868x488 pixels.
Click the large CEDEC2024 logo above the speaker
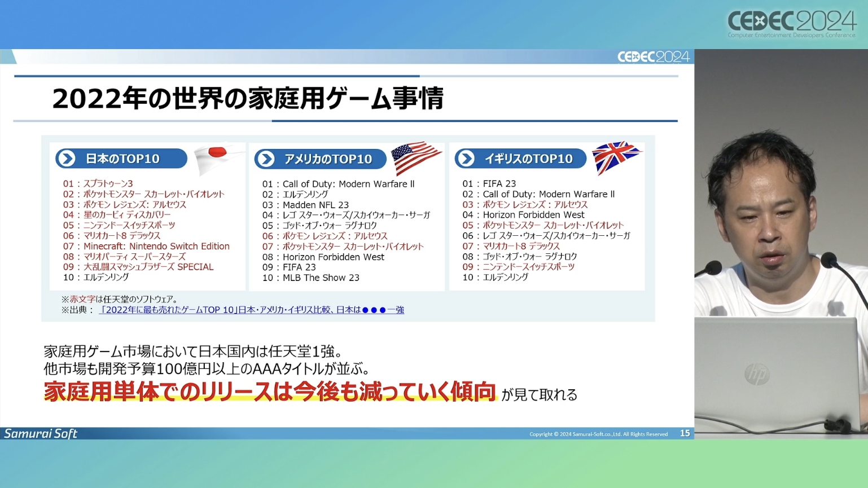791,24
